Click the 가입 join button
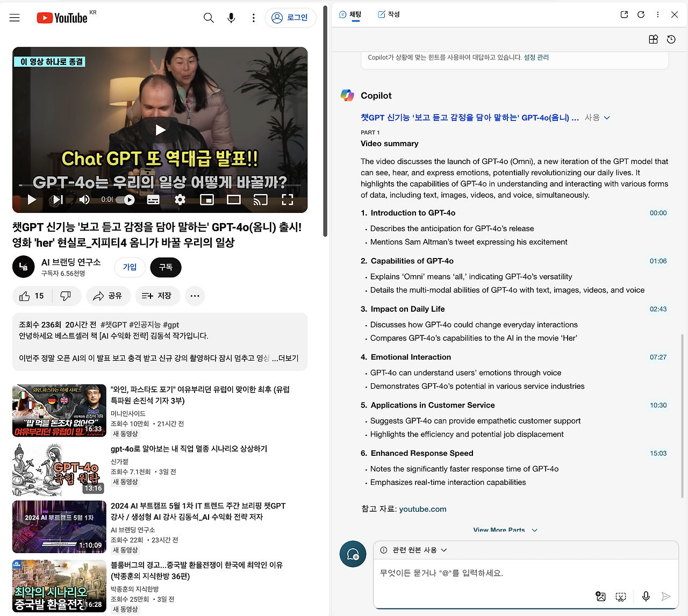 tap(130, 267)
